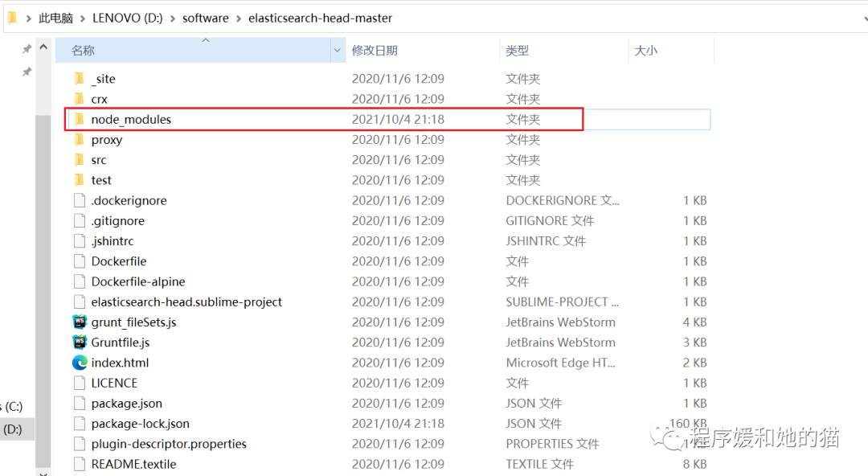Go to software in breadcrumb path
The height and width of the screenshot is (476, 868).
pyautogui.click(x=206, y=18)
